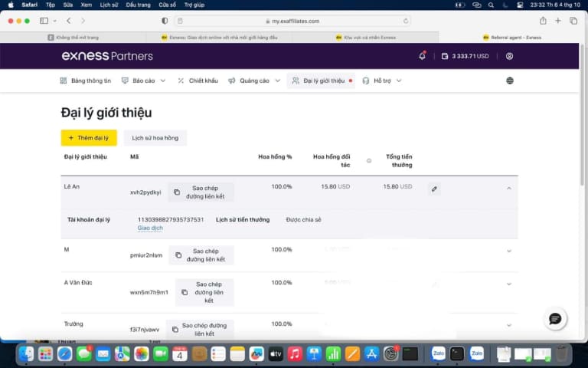Open the Chiết khấu menu item
Viewport: 588px width, 368px height.
coord(198,80)
